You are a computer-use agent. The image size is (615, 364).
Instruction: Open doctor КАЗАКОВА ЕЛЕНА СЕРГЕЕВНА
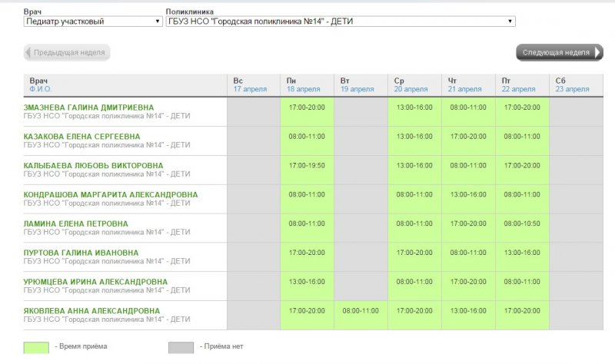point(81,137)
